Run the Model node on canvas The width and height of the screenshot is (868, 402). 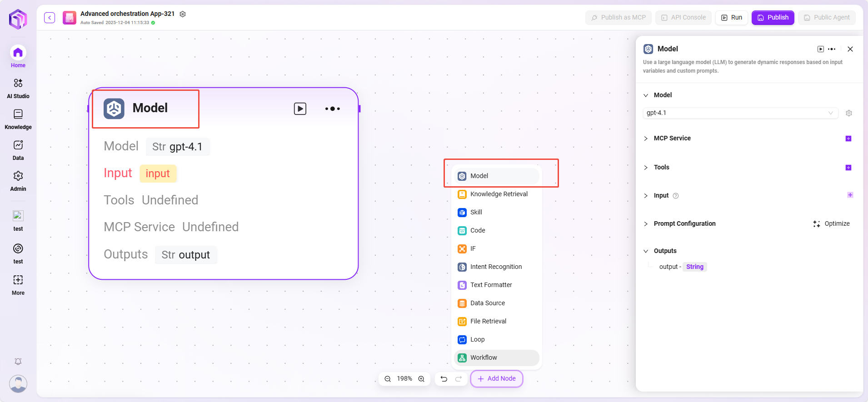pyautogui.click(x=300, y=109)
